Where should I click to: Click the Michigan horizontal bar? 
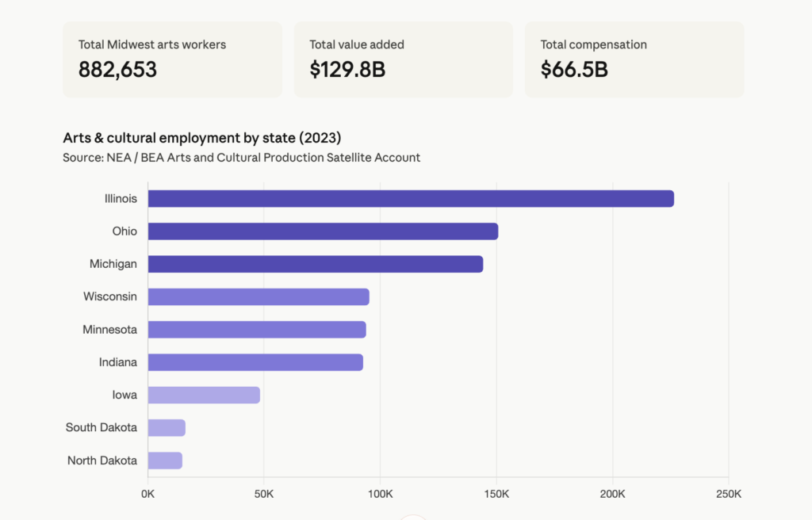316,264
